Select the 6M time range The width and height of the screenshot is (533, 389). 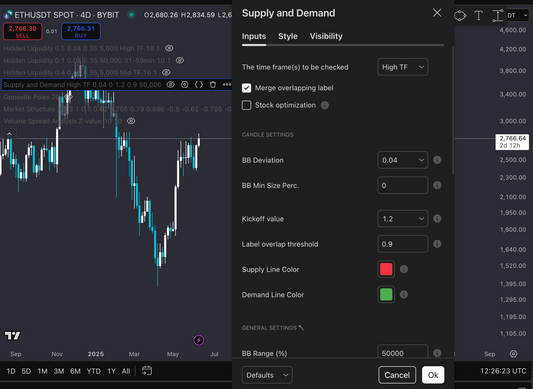click(x=75, y=371)
